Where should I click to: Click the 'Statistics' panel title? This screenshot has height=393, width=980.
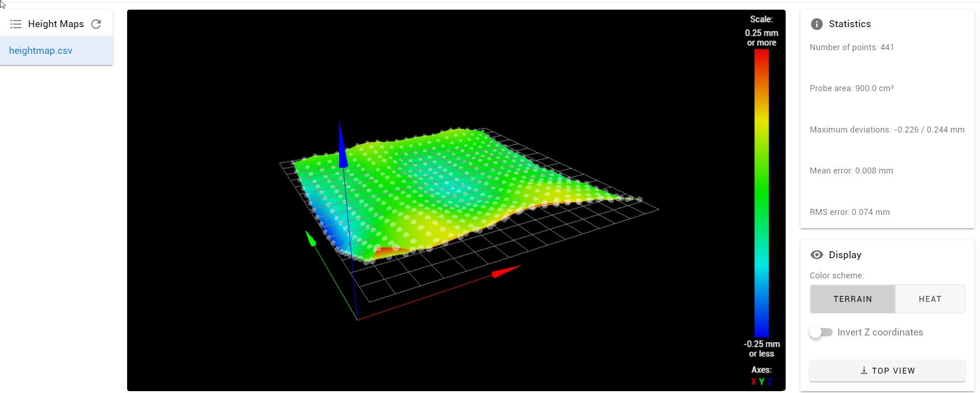pos(850,24)
